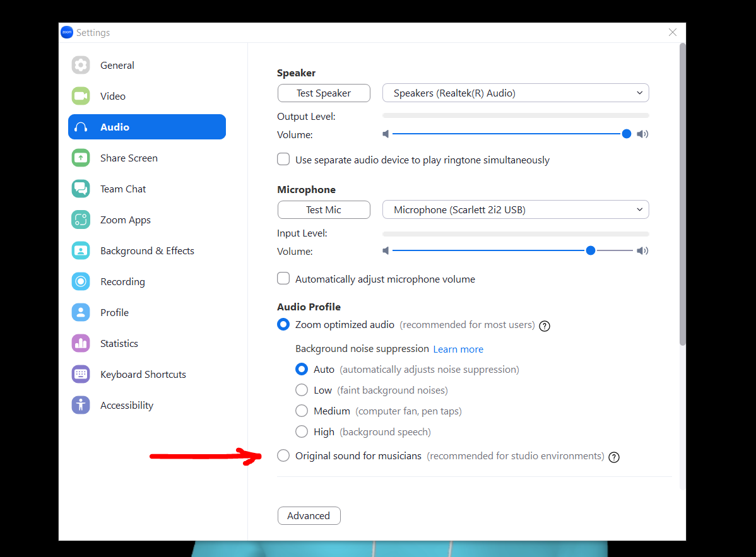Open Statistics settings
Viewport: 756px width, 557px height.
point(146,344)
